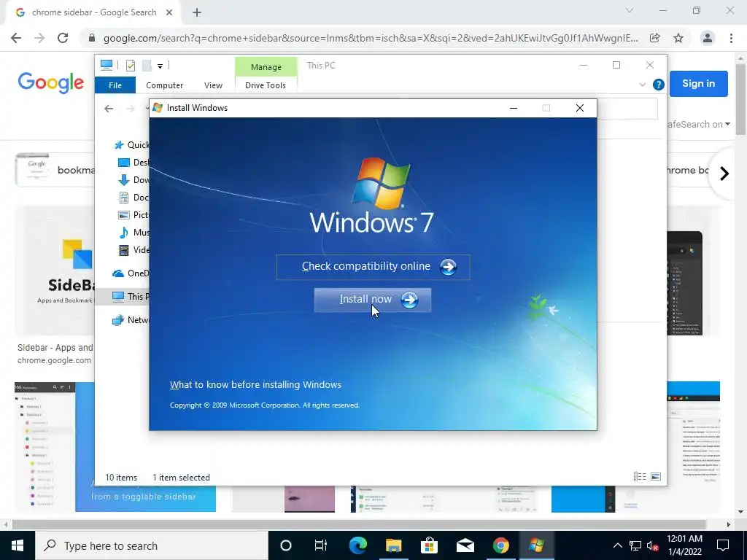This screenshot has width=747, height=560.
Task: Click Chrome back arrow
Action: 16,38
